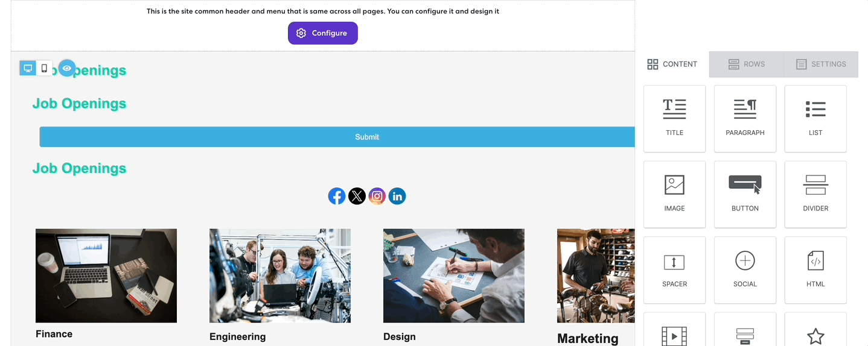
Task: Select the Divider content block
Action: pyautogui.click(x=815, y=193)
